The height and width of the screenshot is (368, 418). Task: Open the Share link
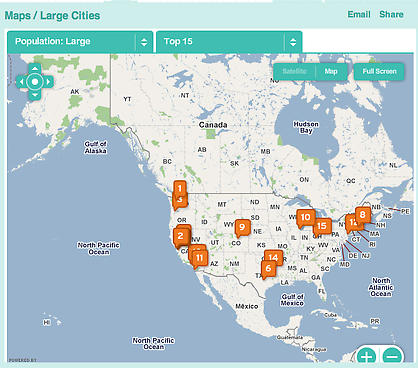point(391,14)
